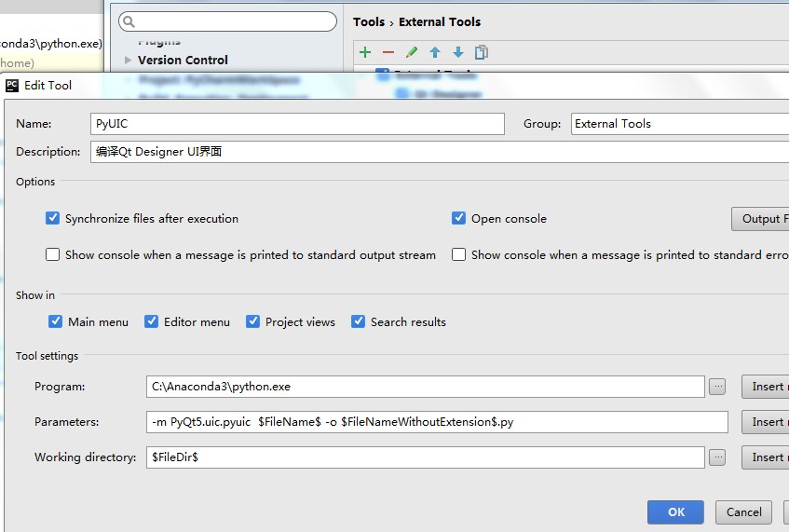Click the settings search field
The height and width of the screenshot is (532, 789).
pos(227,21)
